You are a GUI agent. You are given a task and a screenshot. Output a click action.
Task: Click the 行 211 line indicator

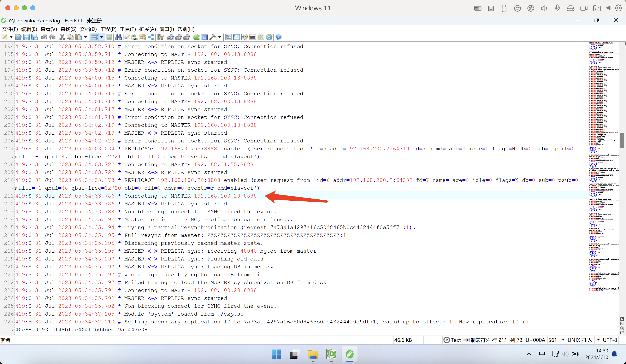click(x=499, y=340)
